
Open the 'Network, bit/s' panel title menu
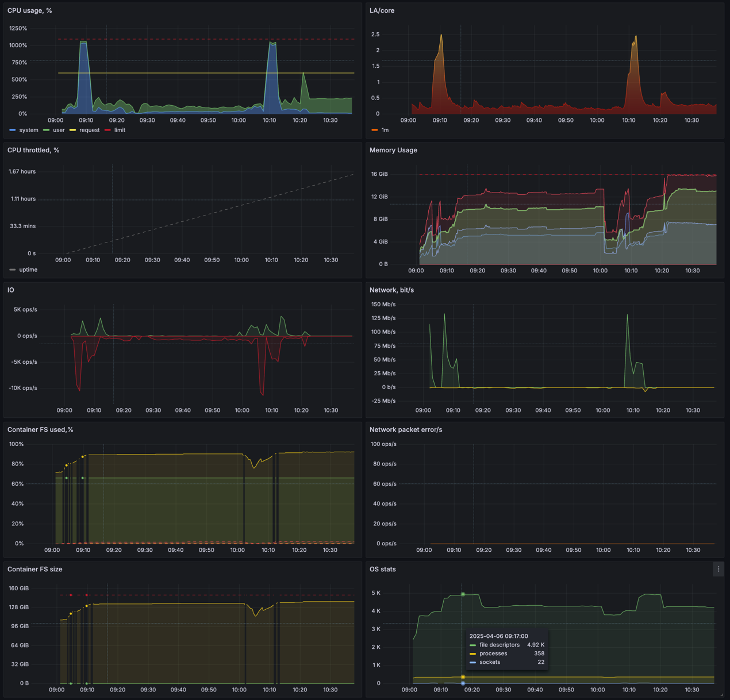(391, 290)
